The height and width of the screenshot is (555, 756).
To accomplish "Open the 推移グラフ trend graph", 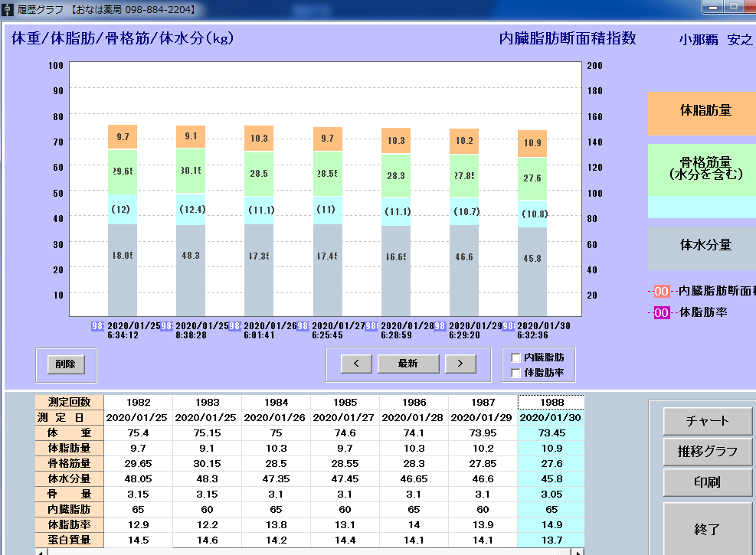I will tap(707, 452).
